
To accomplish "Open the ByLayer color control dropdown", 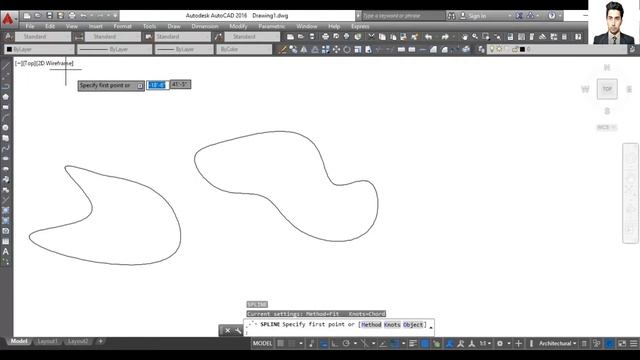I will point(40,49).
